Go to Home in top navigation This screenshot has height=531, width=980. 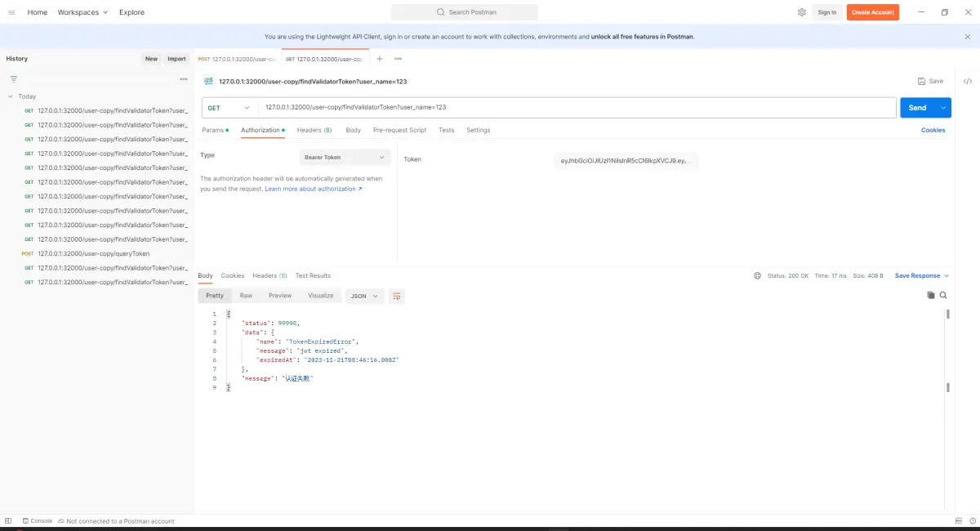pyautogui.click(x=38, y=12)
